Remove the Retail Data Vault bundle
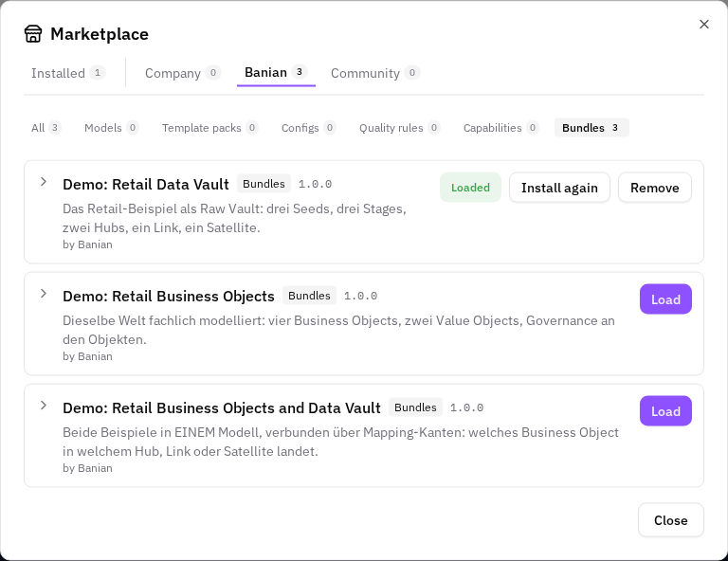This screenshot has width=728, height=561. click(655, 188)
